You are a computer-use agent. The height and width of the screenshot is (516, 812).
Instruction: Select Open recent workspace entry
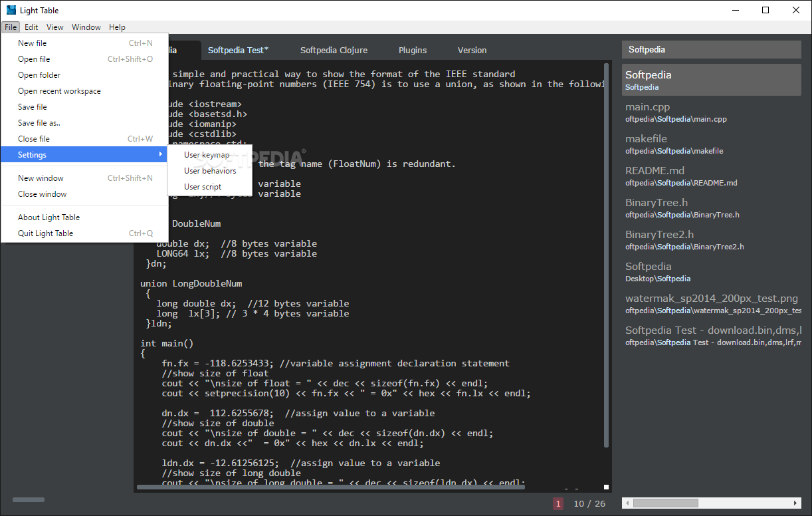(x=85, y=91)
